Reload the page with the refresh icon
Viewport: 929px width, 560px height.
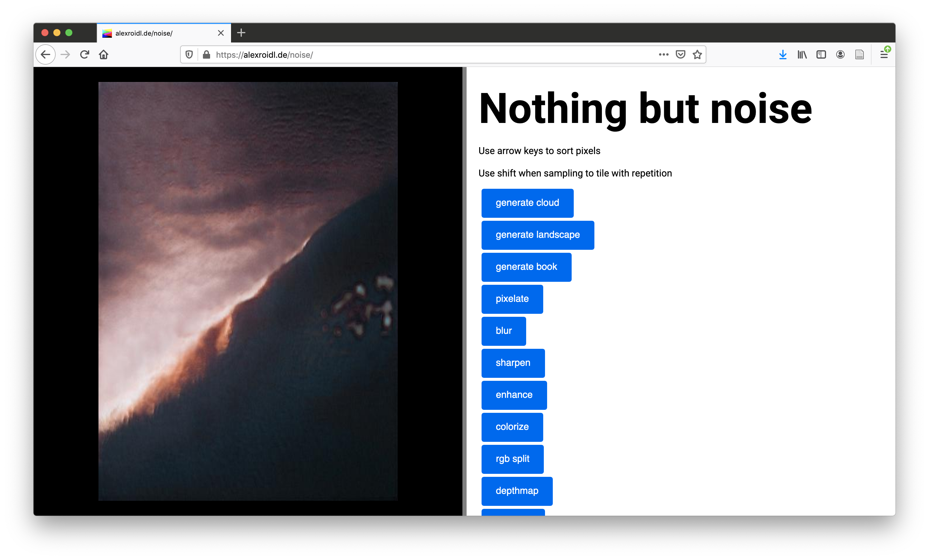coord(84,55)
